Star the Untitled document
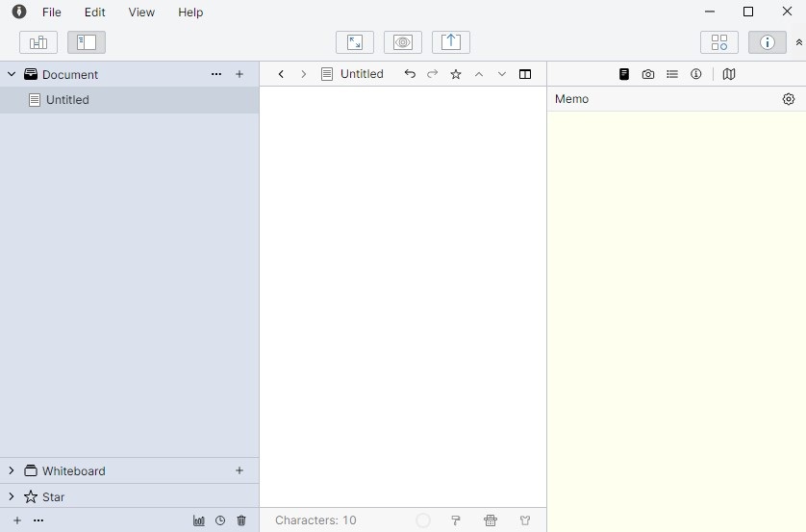The image size is (806, 532). click(456, 74)
